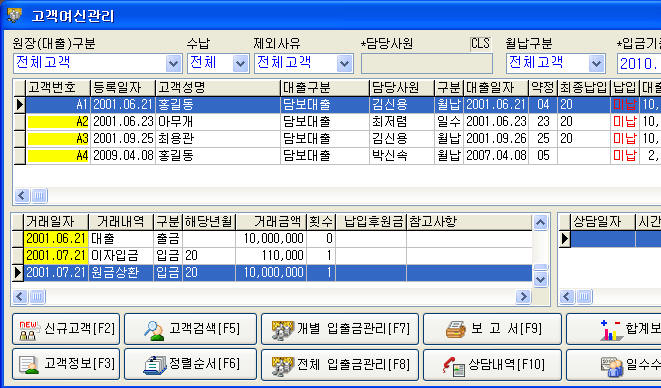The image size is (661, 388).
Task: Click the 정렬순서[F6] button
Action: coord(190,364)
